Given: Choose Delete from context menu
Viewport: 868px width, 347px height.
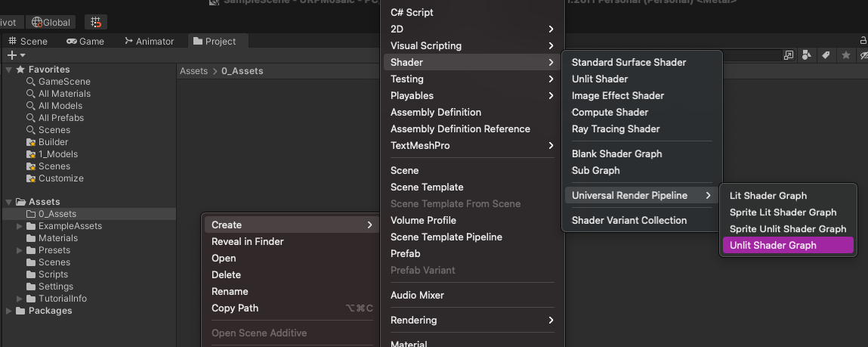Looking at the screenshot, I should [x=292, y=274].
